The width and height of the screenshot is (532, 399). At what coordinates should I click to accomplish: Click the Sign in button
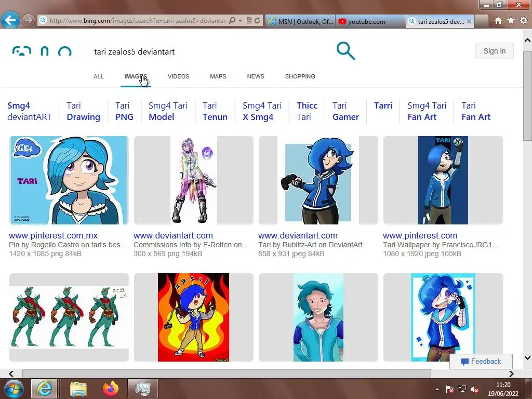pos(495,51)
